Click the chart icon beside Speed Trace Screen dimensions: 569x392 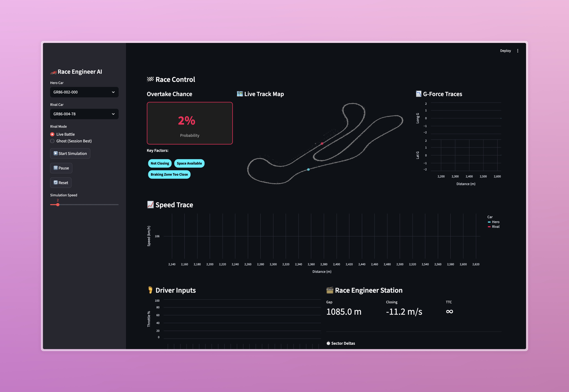point(150,205)
